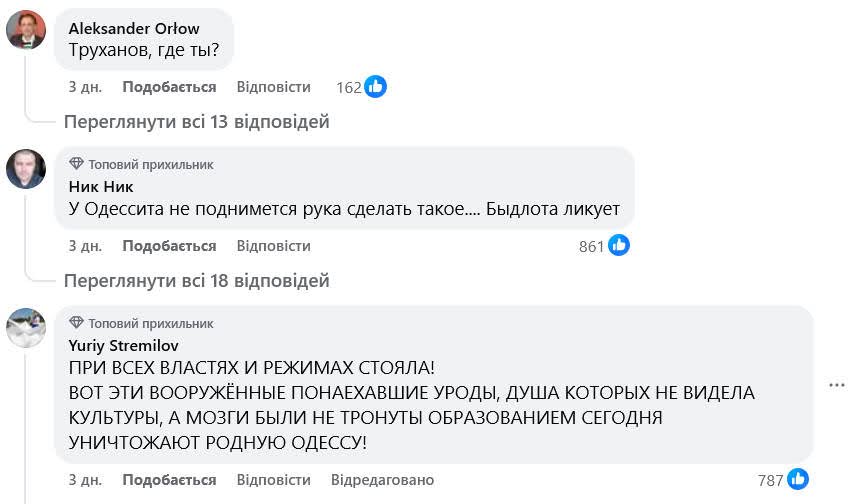
Task: Expand all 18 replies to Ник Ник's comment
Action: 196,281
